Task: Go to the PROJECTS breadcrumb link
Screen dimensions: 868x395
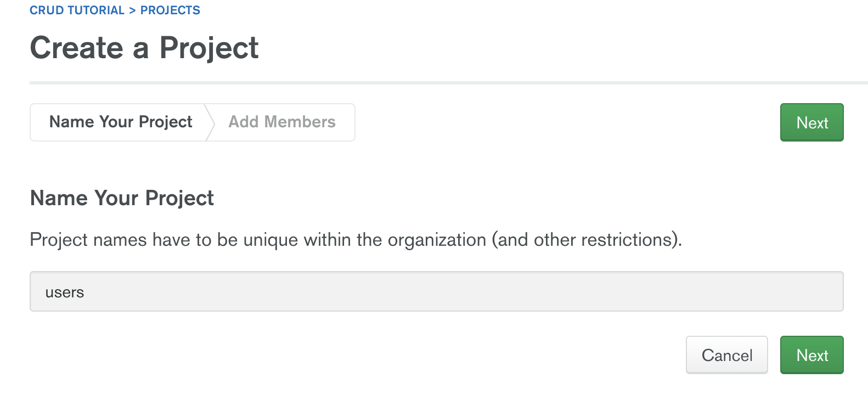Action: [170, 10]
